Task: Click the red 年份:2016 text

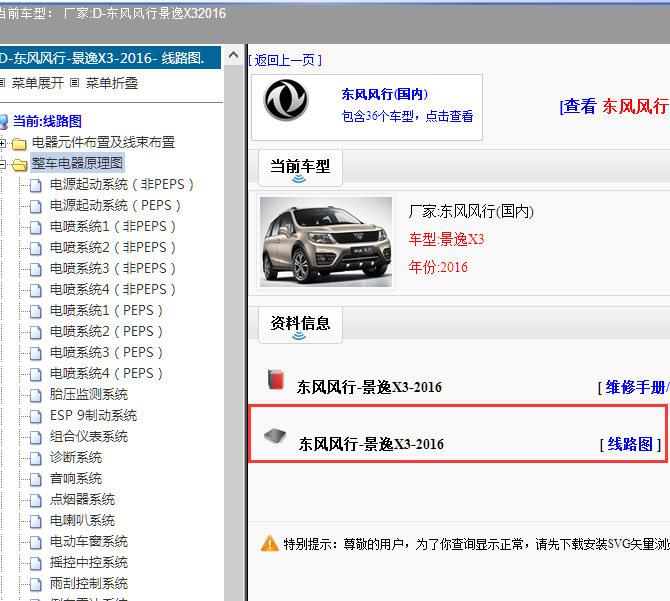Action: pos(438,267)
